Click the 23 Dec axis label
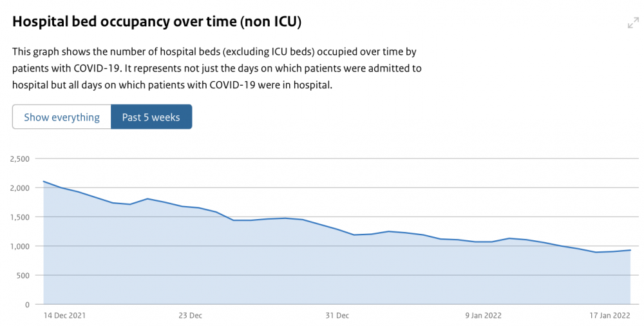 tap(190, 315)
